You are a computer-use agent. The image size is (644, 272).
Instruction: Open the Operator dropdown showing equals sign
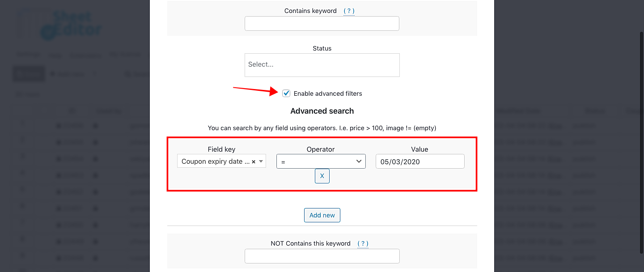321,161
